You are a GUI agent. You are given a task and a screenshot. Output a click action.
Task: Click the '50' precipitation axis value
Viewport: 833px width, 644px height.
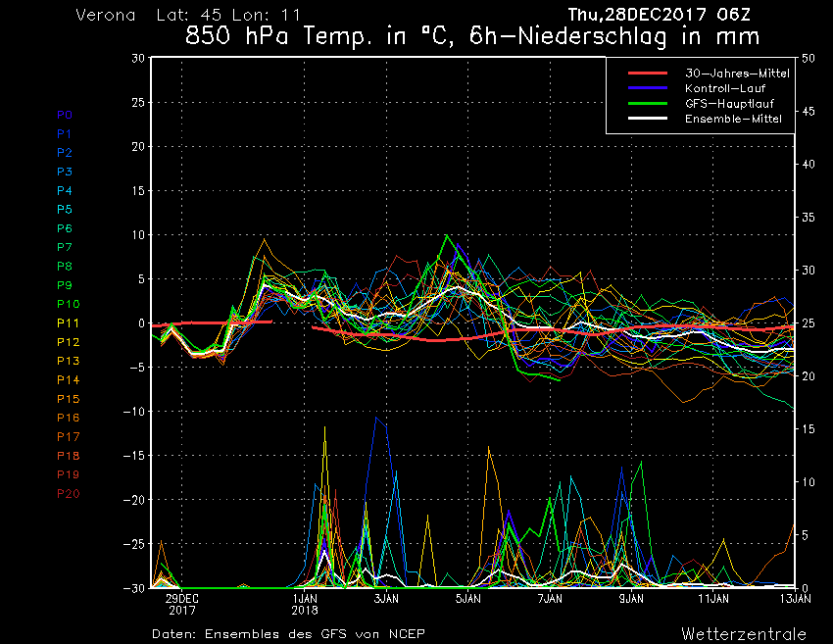(808, 59)
